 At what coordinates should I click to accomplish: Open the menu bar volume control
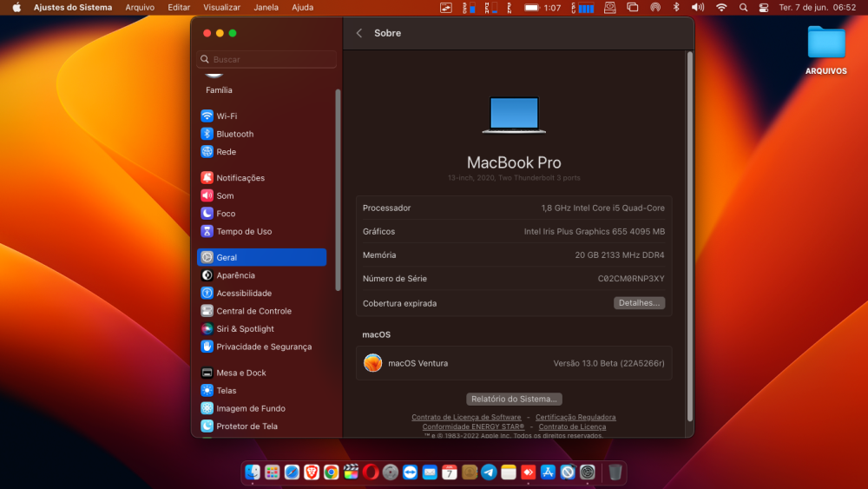698,7
